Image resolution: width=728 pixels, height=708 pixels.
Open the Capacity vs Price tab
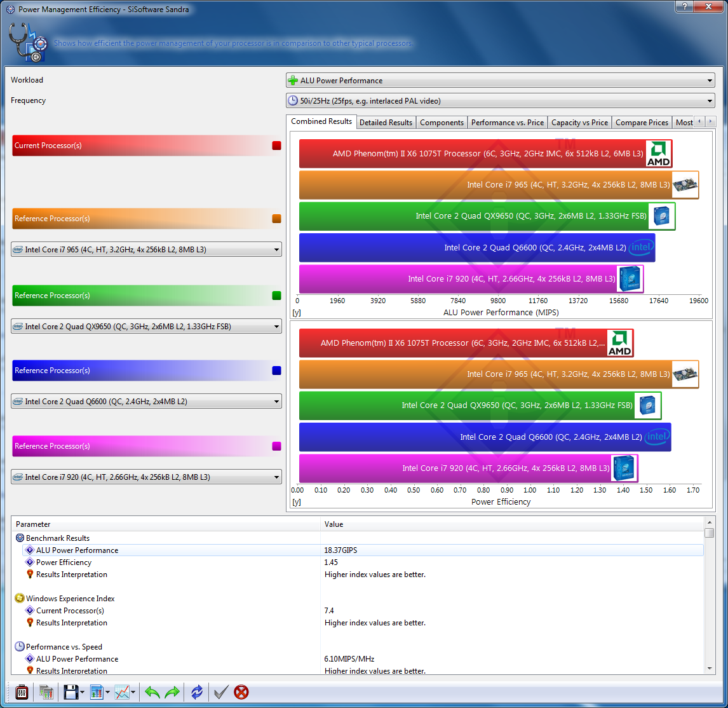coord(579,123)
